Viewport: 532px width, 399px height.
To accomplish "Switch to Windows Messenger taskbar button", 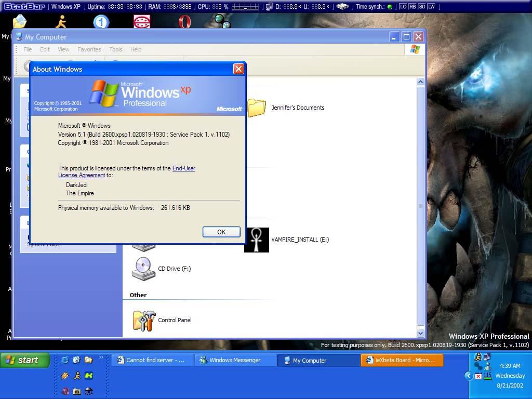I will click(236, 361).
